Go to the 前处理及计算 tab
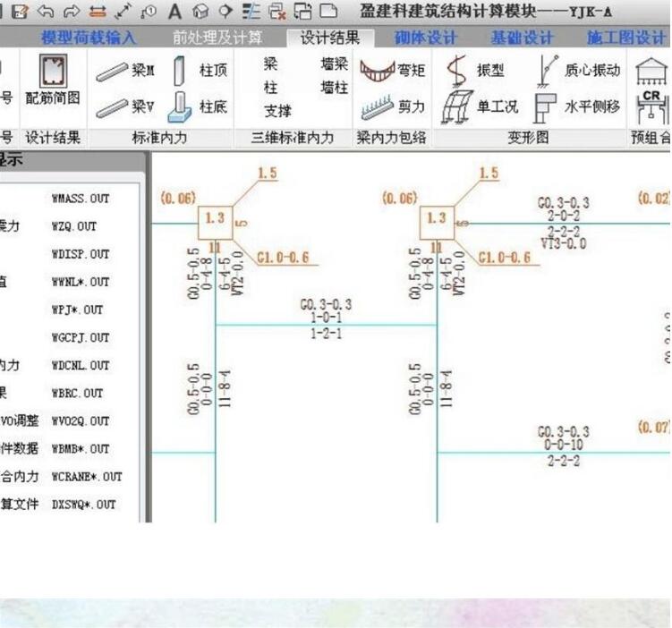 click(x=217, y=38)
